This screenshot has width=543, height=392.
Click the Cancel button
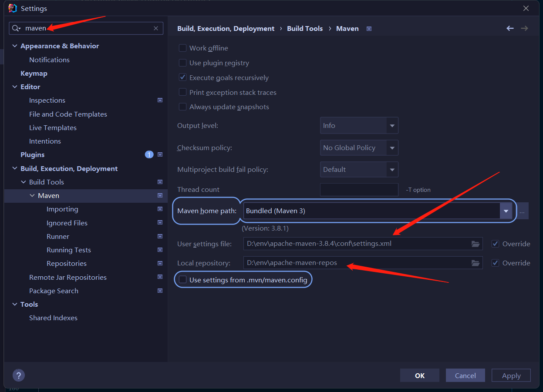tap(465, 375)
